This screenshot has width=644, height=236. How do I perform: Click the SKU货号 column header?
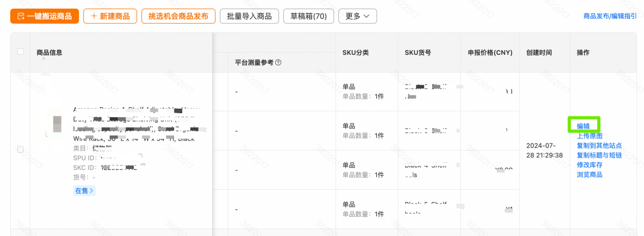[x=418, y=52]
